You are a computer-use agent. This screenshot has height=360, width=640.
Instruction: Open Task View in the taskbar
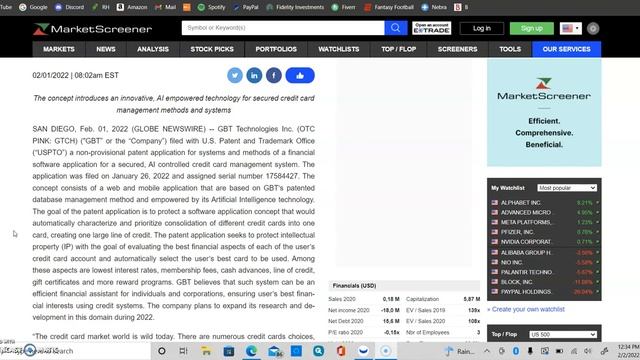[183, 351]
